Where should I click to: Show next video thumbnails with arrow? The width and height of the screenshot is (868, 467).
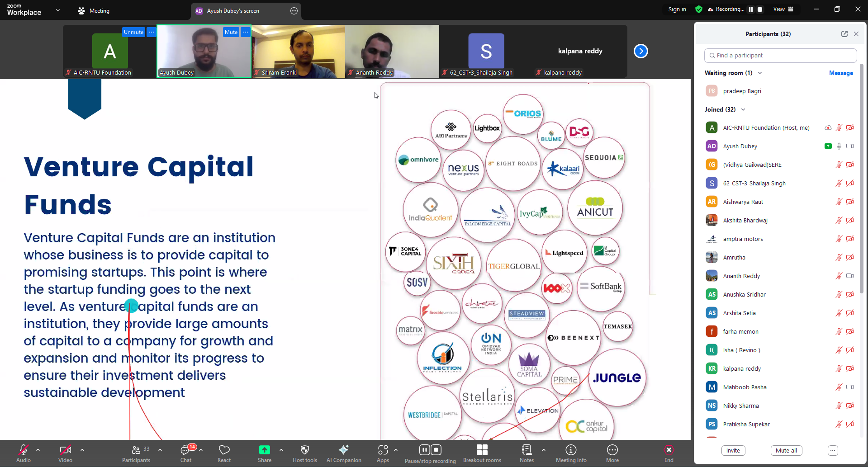[641, 51]
